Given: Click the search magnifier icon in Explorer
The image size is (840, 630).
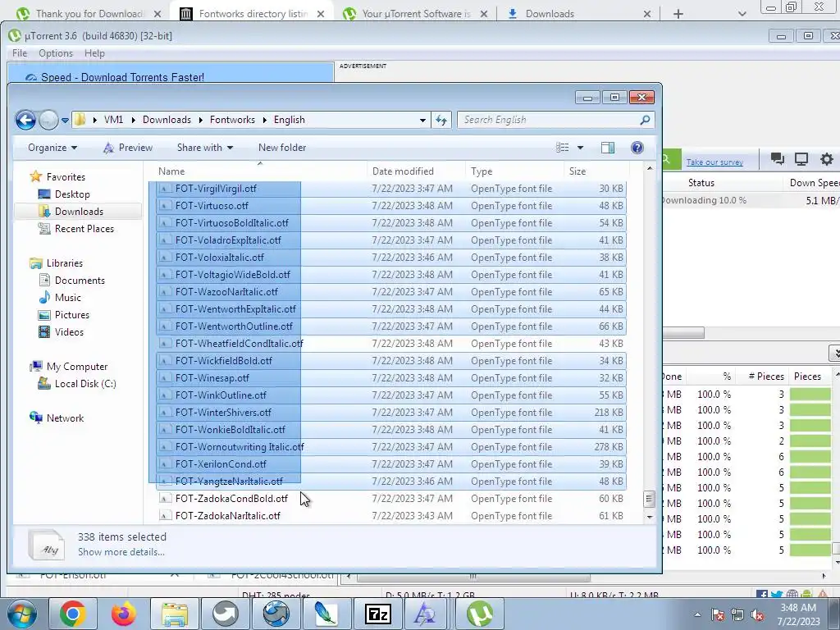Looking at the screenshot, I should [x=645, y=120].
